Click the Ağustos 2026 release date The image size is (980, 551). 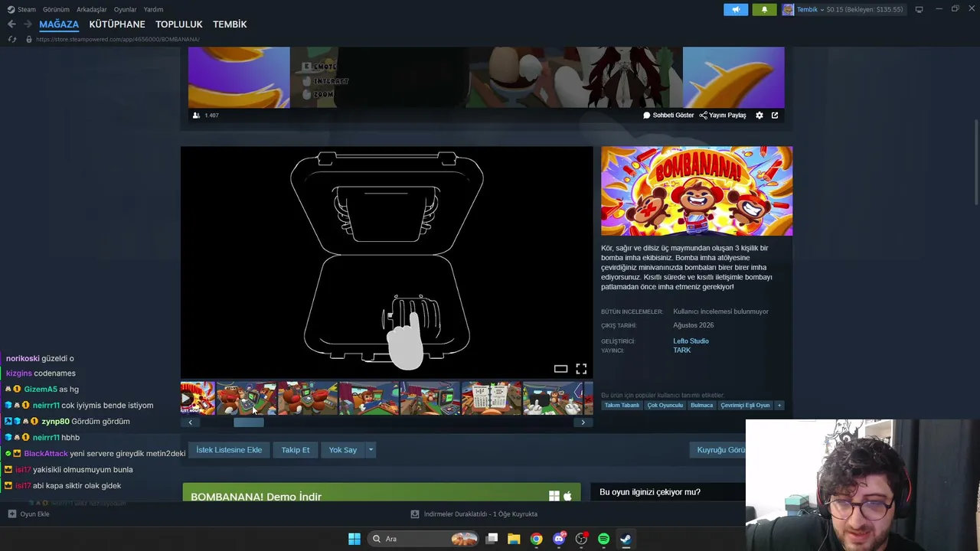click(694, 325)
